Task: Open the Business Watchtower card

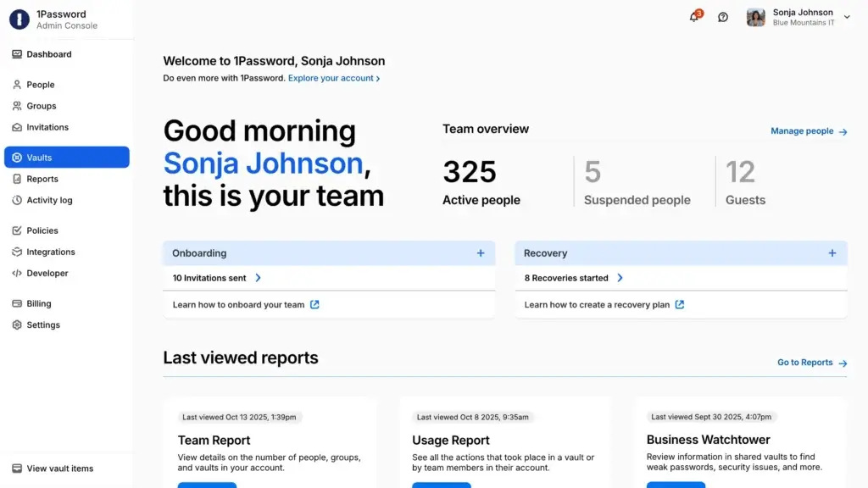Action: pos(741,442)
